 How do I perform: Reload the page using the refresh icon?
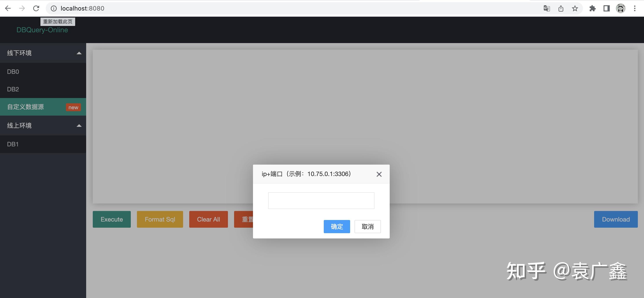[x=36, y=8]
